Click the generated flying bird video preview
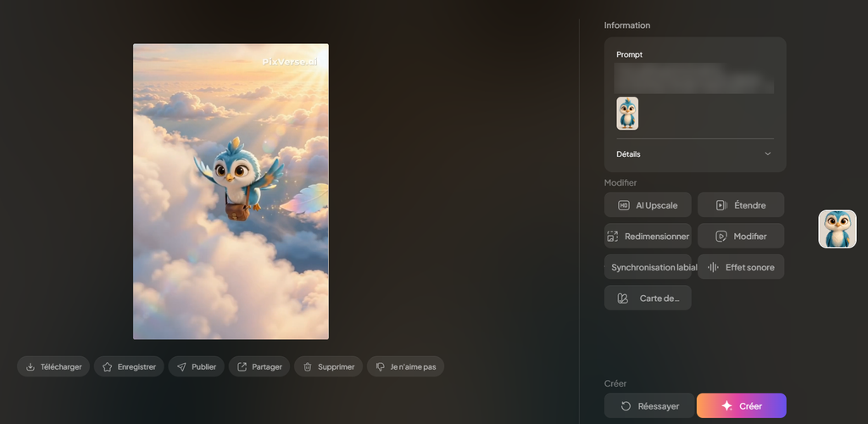This screenshot has height=424, width=868. 231,192
